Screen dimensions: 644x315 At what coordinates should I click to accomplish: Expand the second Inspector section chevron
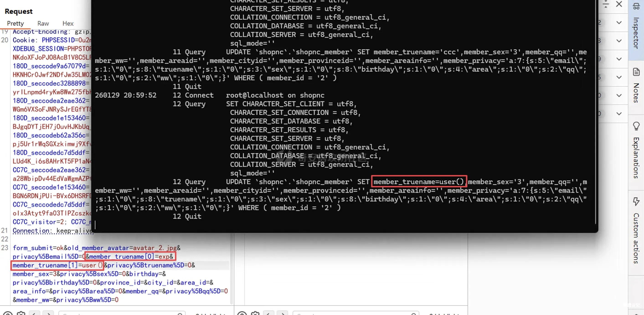click(x=619, y=41)
